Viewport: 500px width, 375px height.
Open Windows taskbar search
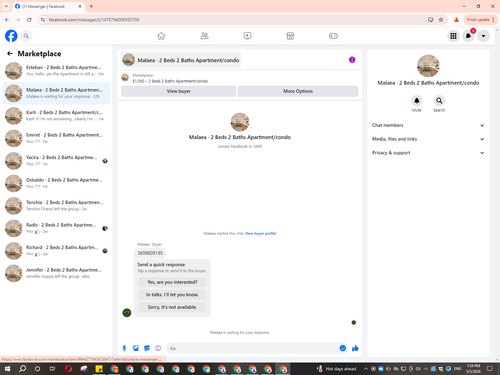click(22, 369)
